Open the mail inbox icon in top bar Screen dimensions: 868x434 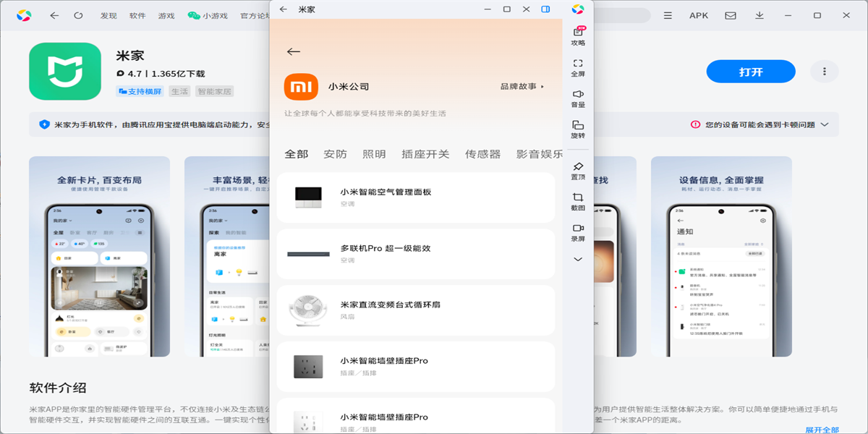click(x=731, y=15)
